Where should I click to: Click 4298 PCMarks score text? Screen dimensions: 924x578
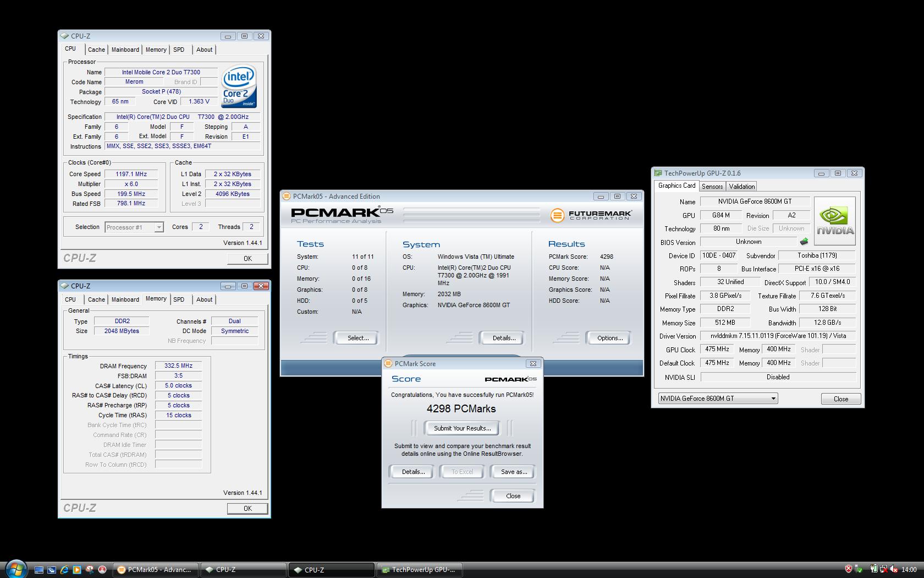(x=461, y=409)
